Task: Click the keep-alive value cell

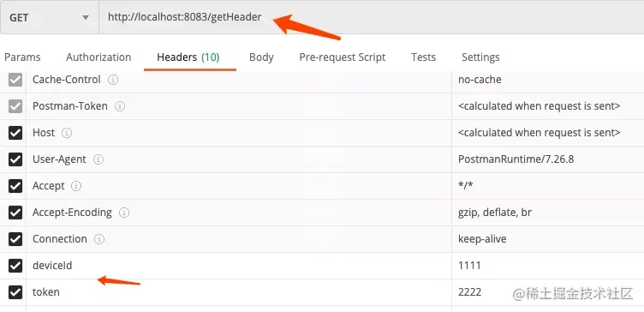Action: (x=548, y=239)
